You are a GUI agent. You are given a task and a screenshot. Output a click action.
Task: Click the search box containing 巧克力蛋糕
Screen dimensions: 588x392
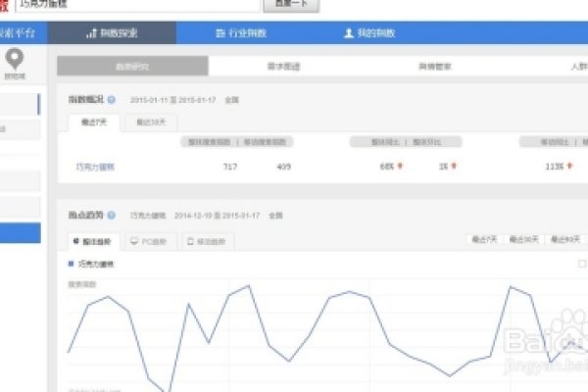click(137, 5)
